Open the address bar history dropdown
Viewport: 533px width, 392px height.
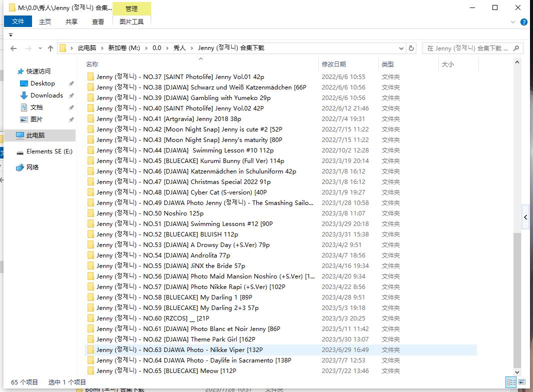[401, 48]
